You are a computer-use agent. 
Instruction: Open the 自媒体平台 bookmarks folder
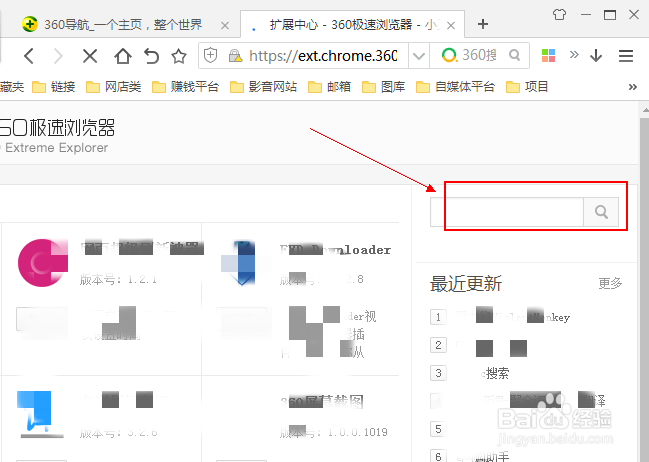(455, 87)
